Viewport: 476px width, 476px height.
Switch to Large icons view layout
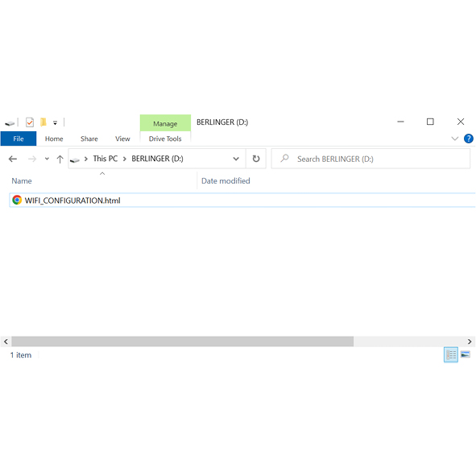465,354
